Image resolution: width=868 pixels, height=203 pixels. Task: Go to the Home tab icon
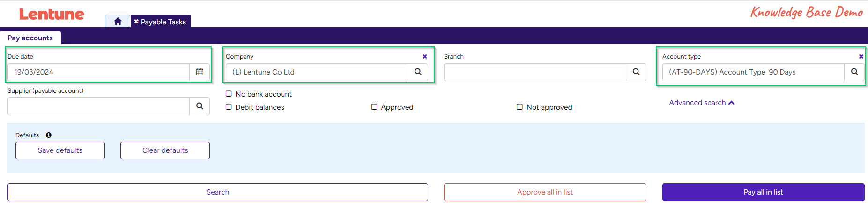coord(118,22)
